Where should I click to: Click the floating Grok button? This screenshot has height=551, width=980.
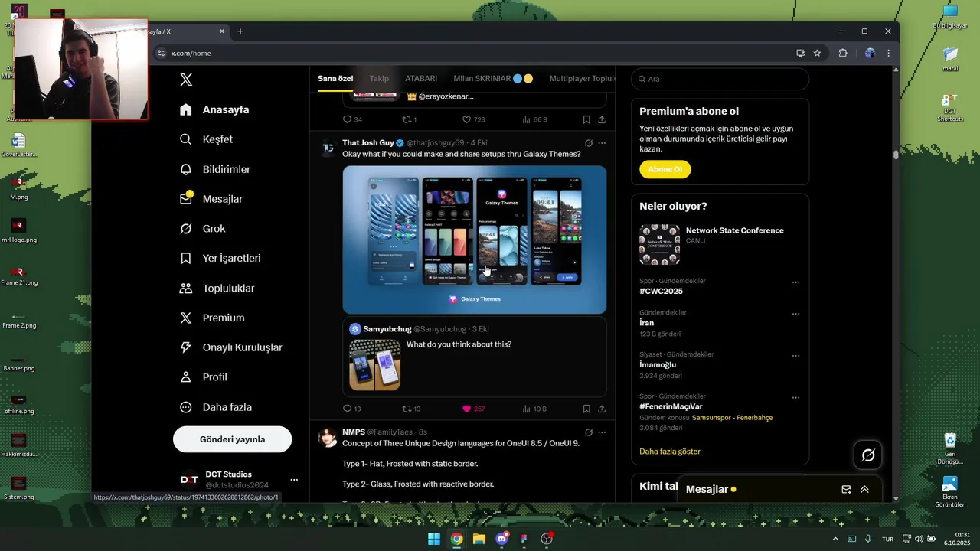click(x=868, y=455)
